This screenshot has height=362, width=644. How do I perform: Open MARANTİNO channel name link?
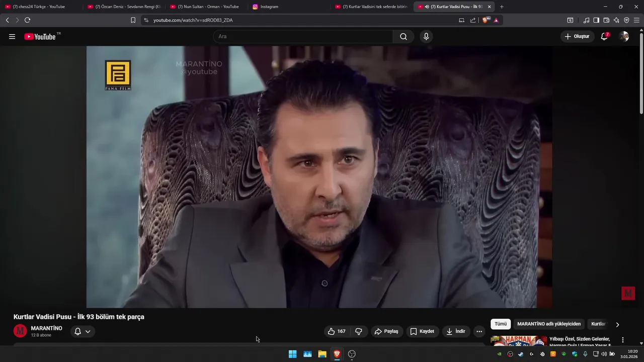pyautogui.click(x=47, y=328)
